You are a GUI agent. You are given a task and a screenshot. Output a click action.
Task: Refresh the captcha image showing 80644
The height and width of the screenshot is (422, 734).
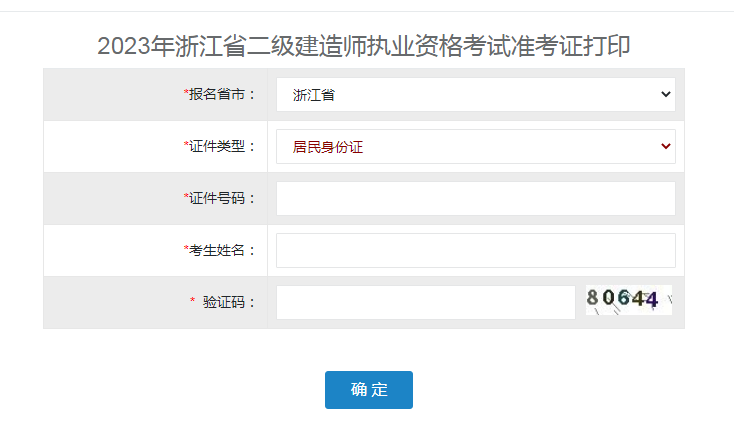click(629, 300)
